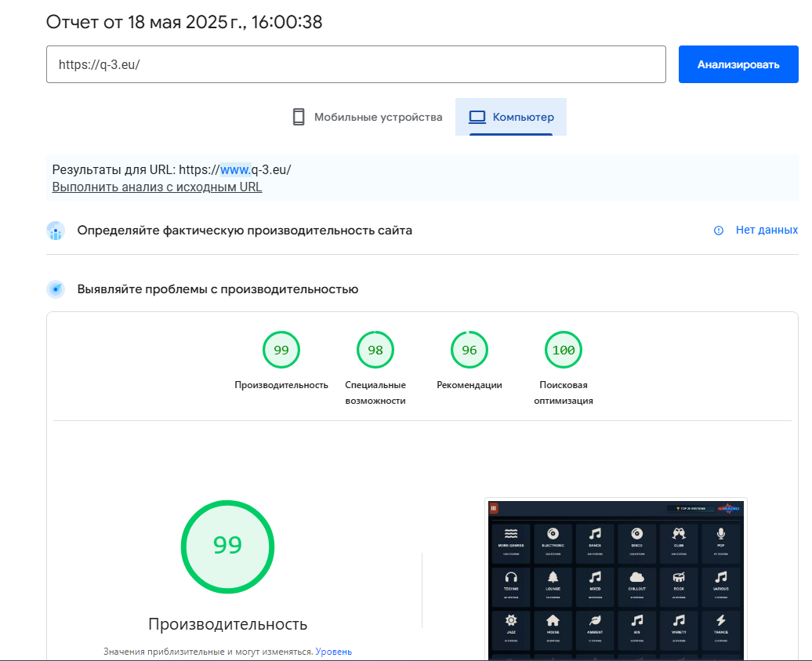The image size is (812, 661).
Task: Click the More Genres waves icon in preview
Action: click(511, 533)
